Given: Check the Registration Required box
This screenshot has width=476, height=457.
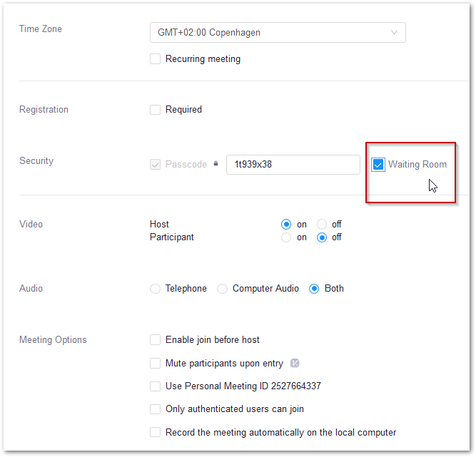Looking at the screenshot, I should click(x=155, y=110).
